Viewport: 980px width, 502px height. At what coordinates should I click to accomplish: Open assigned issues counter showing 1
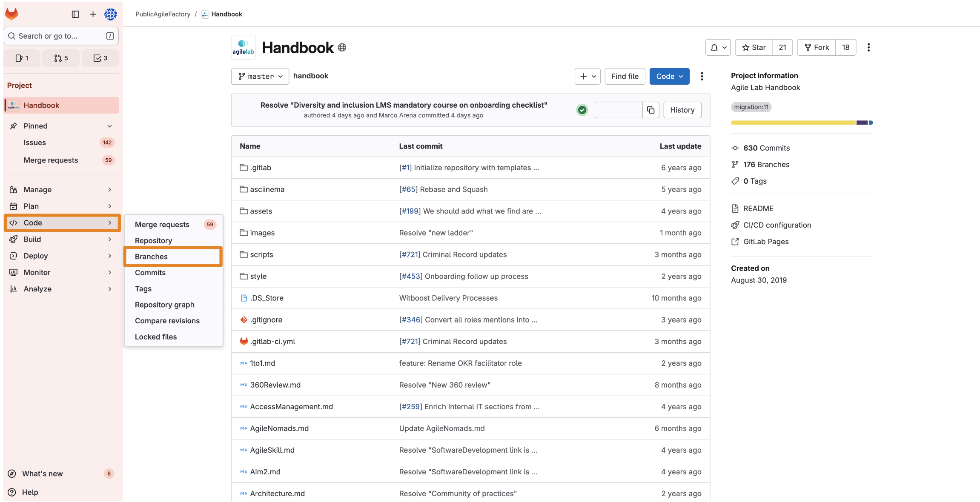pyautogui.click(x=22, y=58)
